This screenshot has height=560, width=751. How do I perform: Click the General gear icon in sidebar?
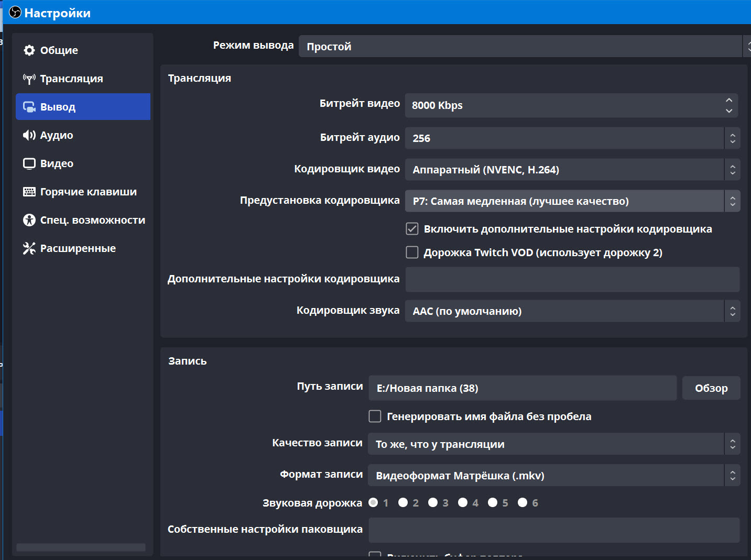(x=29, y=50)
